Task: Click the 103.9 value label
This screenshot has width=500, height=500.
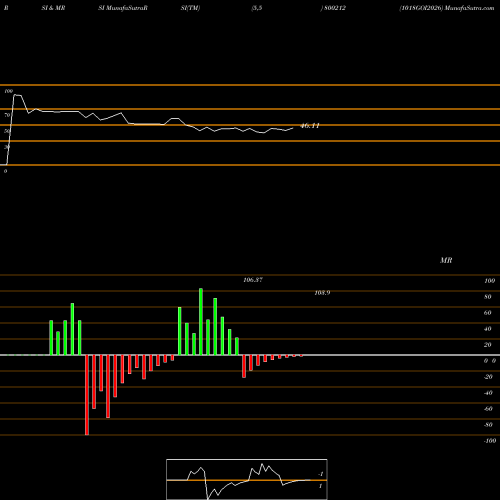Action: (x=322, y=293)
